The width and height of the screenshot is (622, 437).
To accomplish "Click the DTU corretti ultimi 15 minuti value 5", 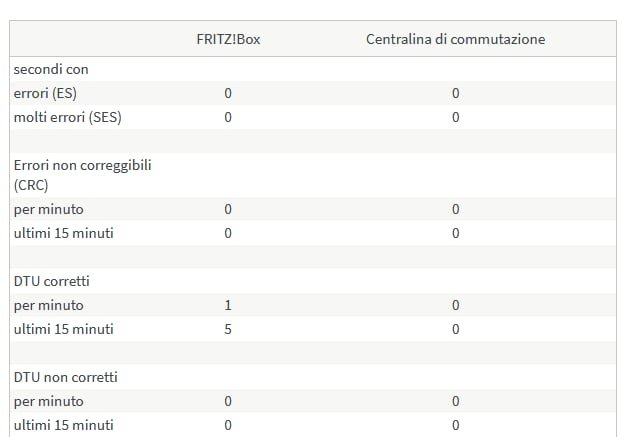I will [228, 329].
